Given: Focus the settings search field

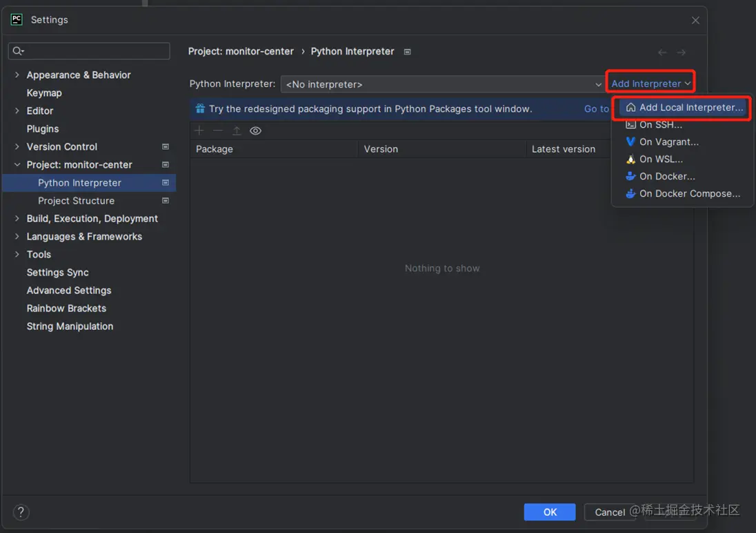Looking at the screenshot, I should [89, 50].
